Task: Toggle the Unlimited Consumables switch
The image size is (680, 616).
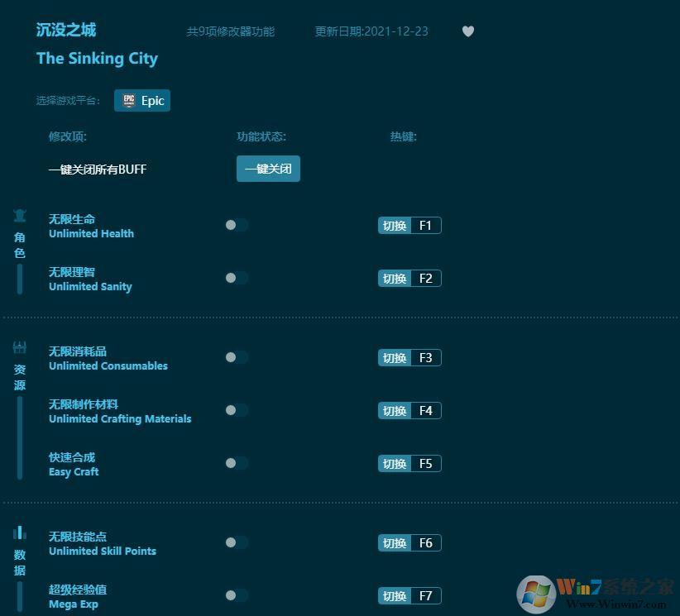Action: pos(237,357)
